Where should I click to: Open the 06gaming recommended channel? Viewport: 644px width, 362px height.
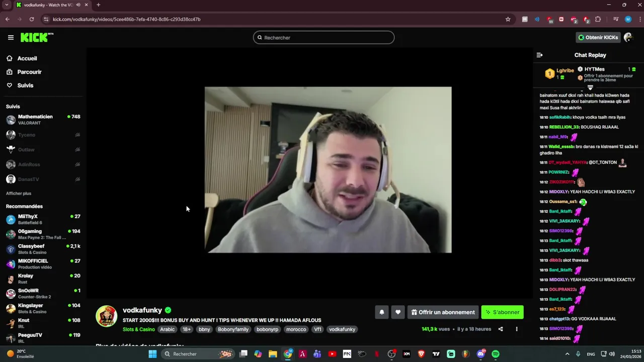click(x=43, y=234)
